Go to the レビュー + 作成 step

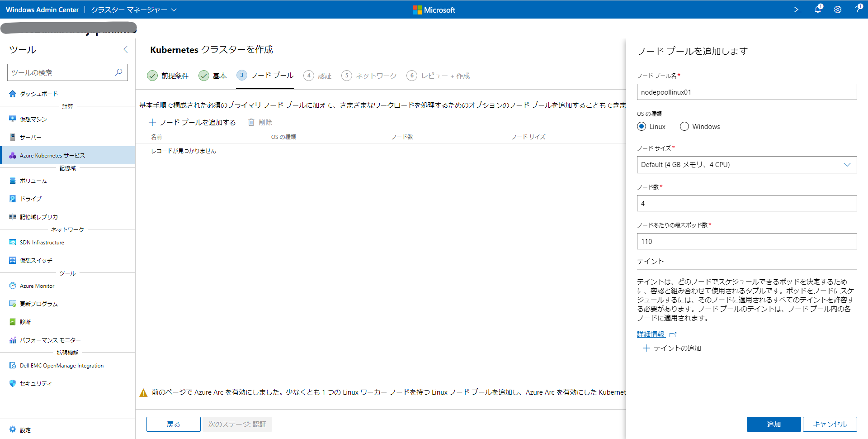[439, 76]
